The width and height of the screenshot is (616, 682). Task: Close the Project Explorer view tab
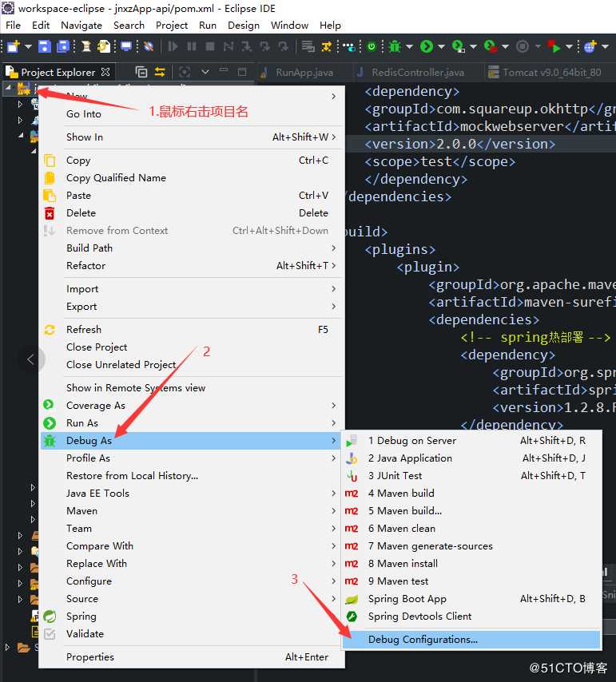pyautogui.click(x=105, y=71)
